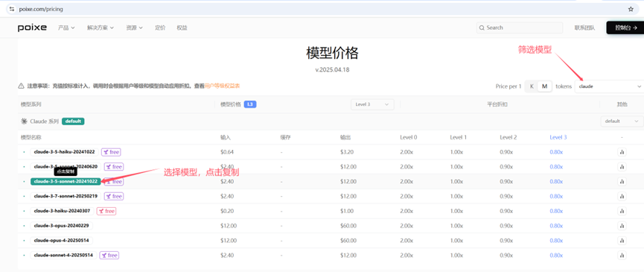Click the version text v.2025.04.18
The image size is (644, 272).
(x=332, y=70)
